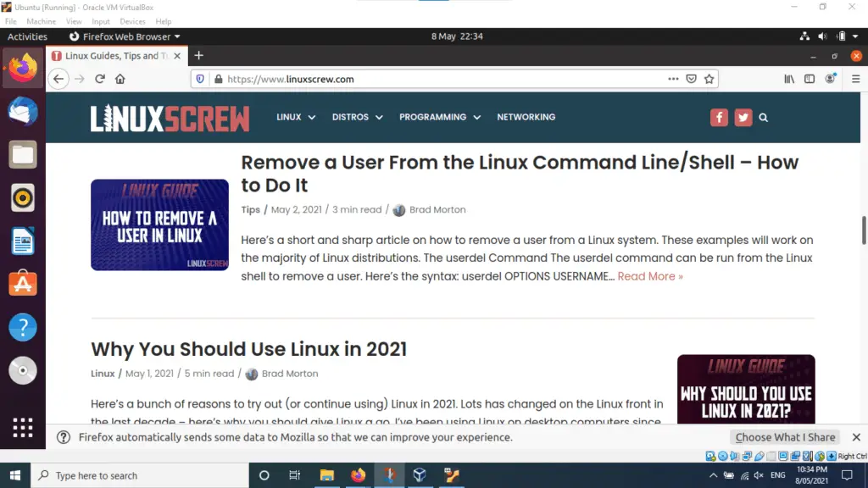The image size is (868, 488).
Task: Open Ubuntu clock and calendar
Action: click(457, 36)
